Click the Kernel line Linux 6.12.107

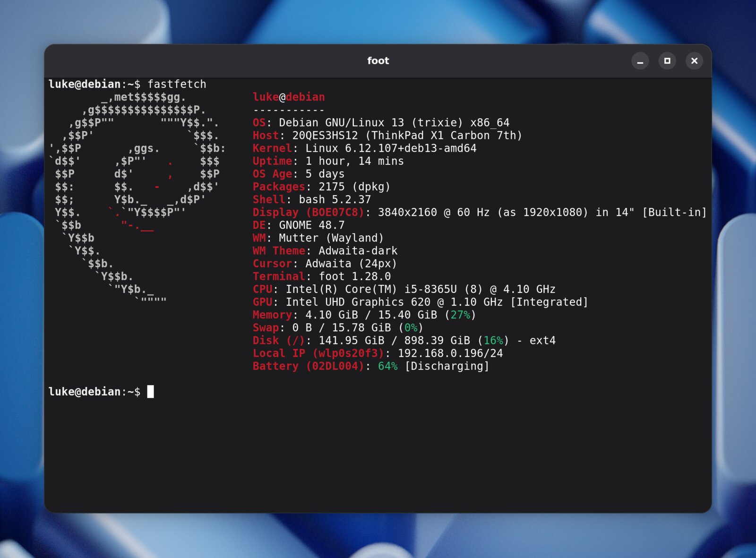[364, 148]
